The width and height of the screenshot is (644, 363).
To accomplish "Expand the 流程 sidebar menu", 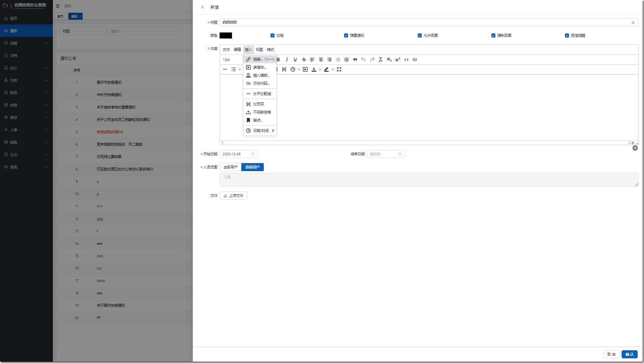I will 26,43.
